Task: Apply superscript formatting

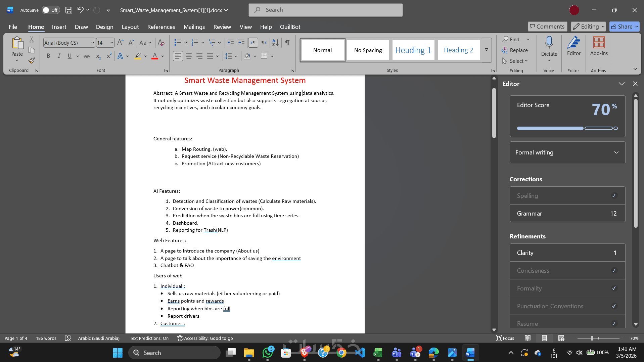Action: pos(109,56)
